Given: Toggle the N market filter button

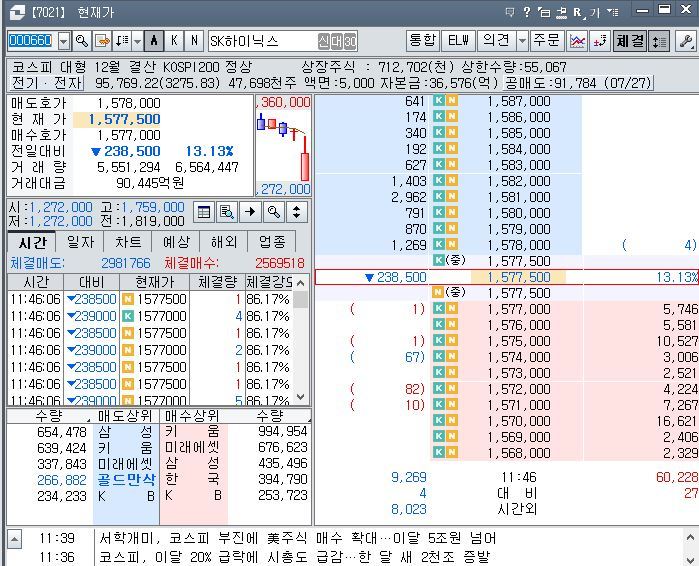Looking at the screenshot, I should point(194,41).
